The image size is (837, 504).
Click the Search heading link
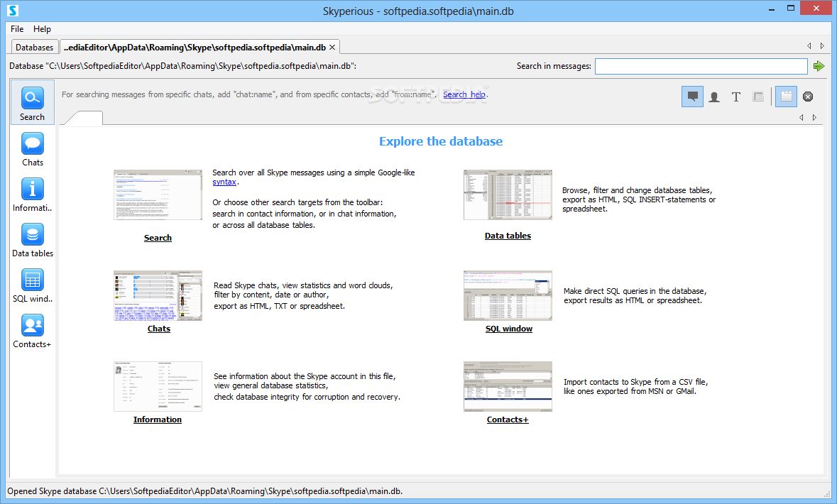[158, 238]
